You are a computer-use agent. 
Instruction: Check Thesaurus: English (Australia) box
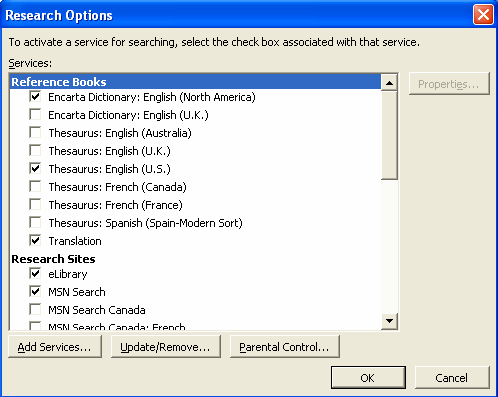coord(35,133)
